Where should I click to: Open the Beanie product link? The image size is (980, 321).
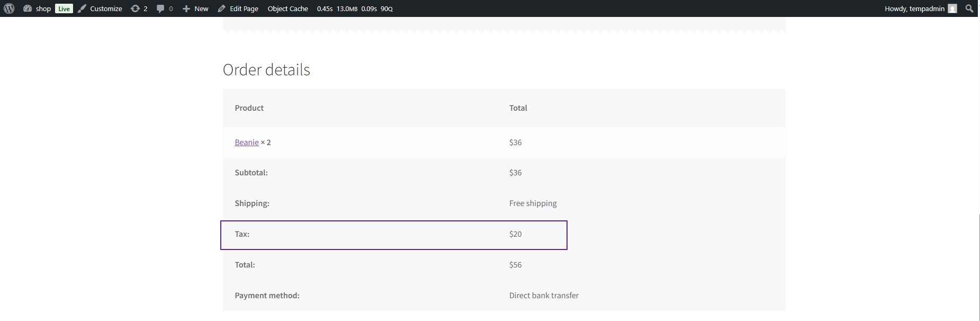pyautogui.click(x=247, y=142)
